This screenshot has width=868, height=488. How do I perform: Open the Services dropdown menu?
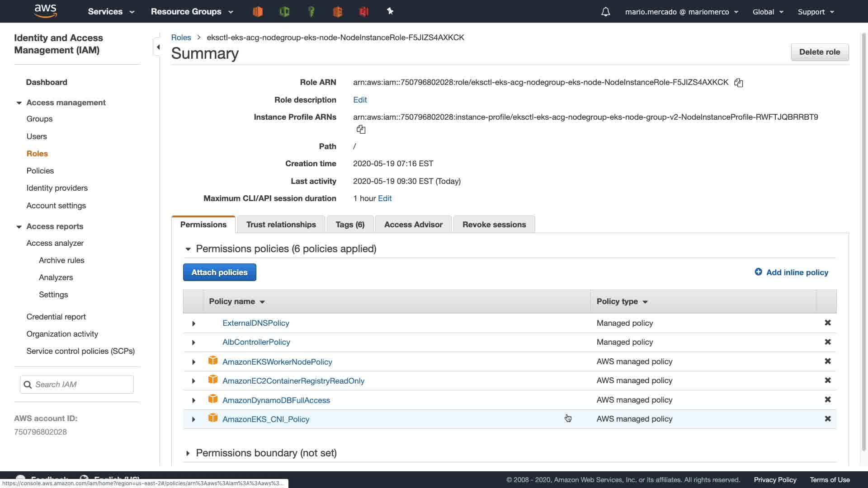[111, 12]
